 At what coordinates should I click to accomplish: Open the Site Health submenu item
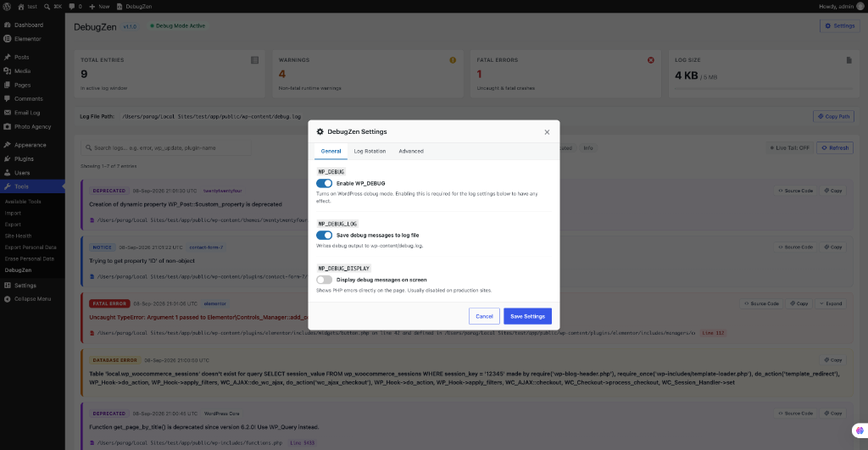coord(19,236)
